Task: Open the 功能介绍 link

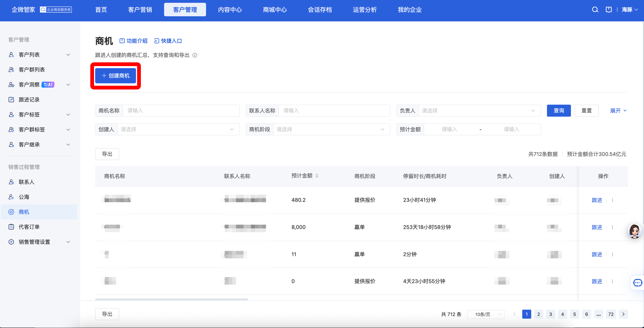Action: (x=134, y=41)
